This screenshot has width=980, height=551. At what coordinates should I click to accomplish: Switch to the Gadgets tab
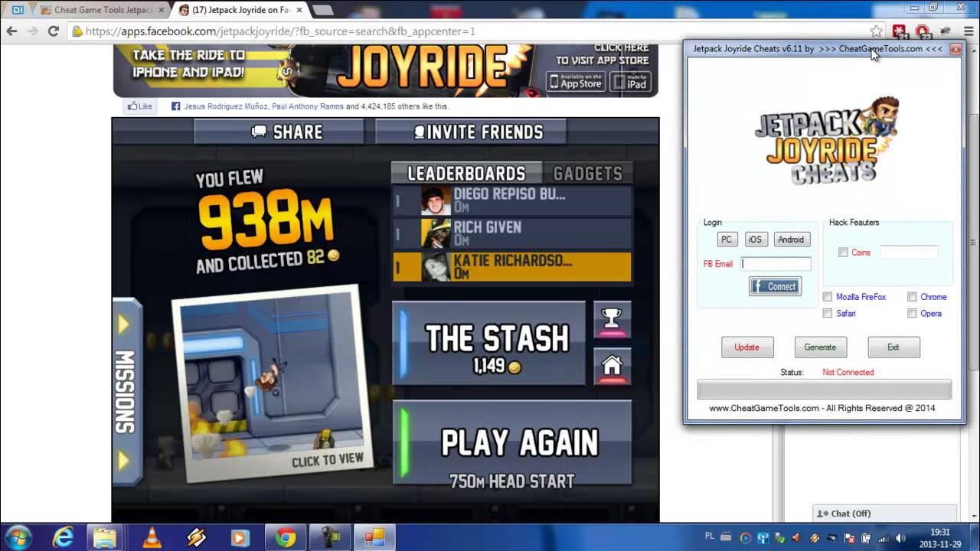coord(588,174)
